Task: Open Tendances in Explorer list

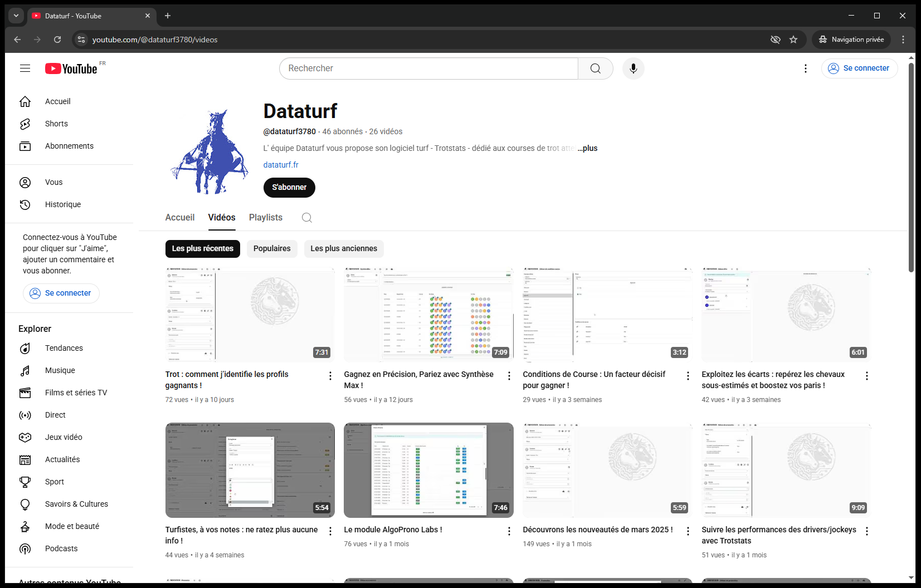Action: [x=69, y=348]
